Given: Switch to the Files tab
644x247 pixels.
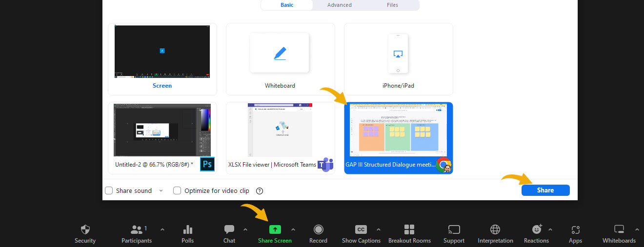Looking at the screenshot, I should pyautogui.click(x=392, y=5).
